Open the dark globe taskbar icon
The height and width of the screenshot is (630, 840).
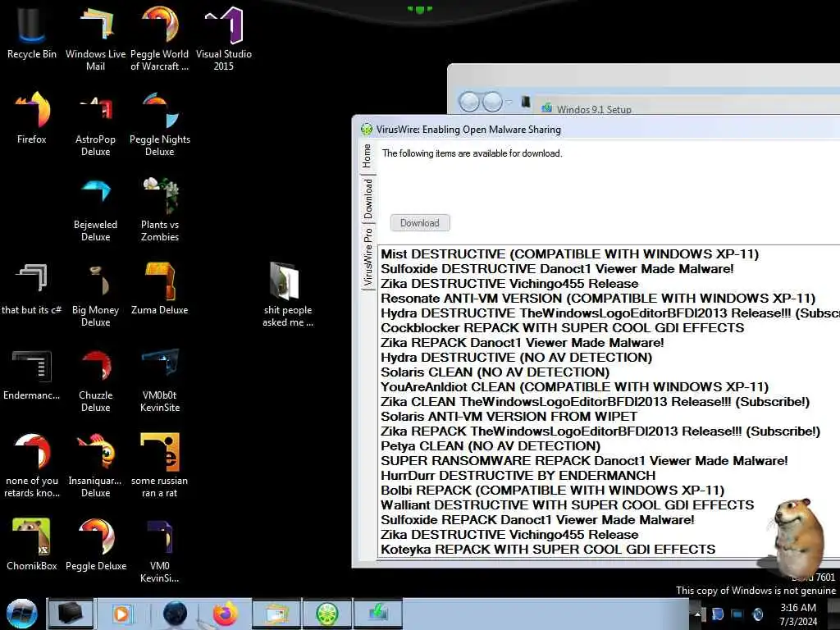175,614
